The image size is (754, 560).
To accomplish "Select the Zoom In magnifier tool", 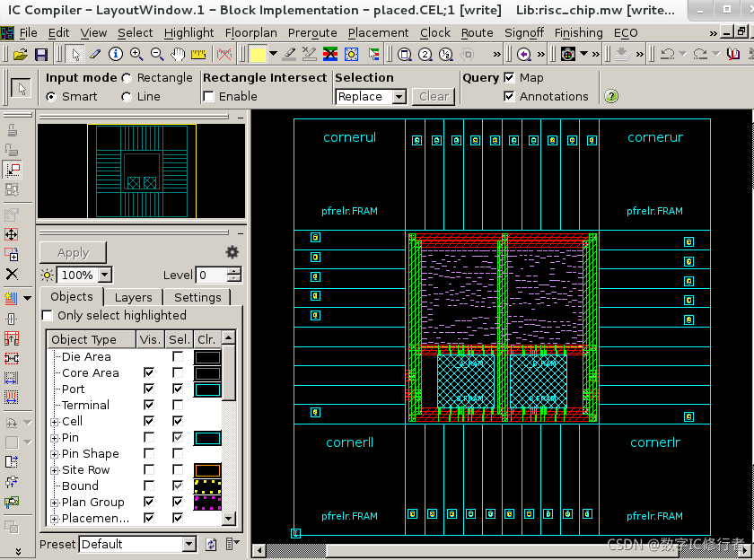I will tap(136, 55).
